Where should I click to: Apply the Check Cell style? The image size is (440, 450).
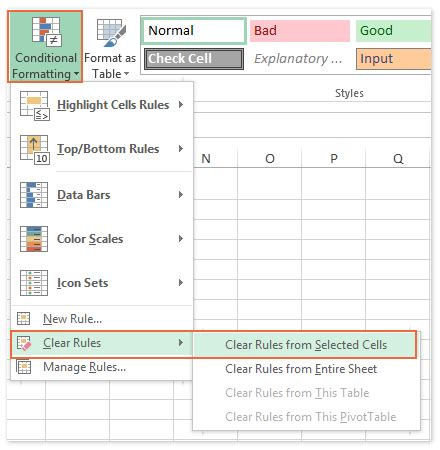point(194,59)
